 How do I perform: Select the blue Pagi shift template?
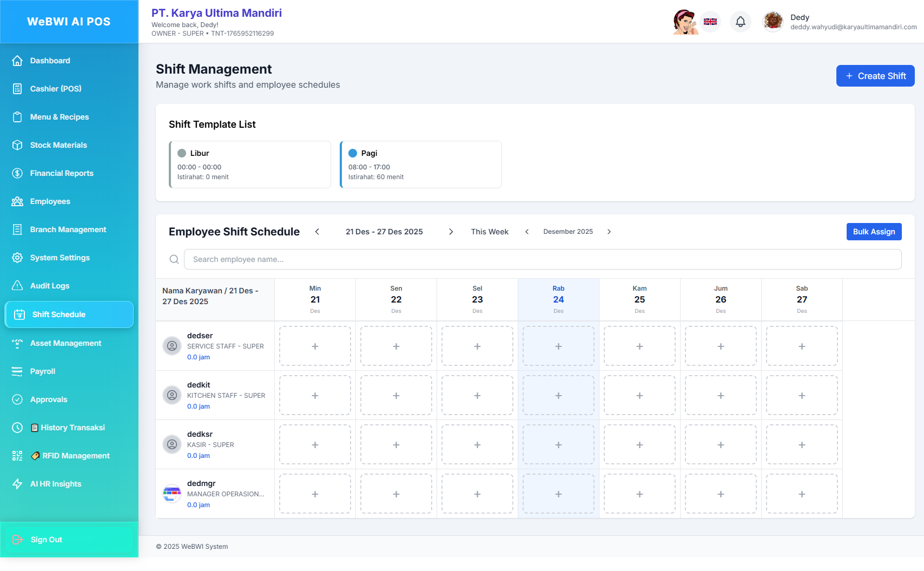tap(420, 165)
